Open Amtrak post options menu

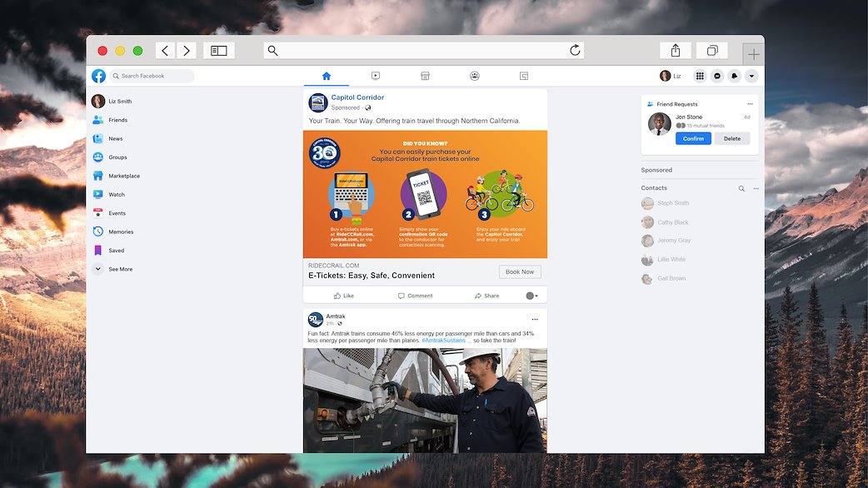pos(535,319)
